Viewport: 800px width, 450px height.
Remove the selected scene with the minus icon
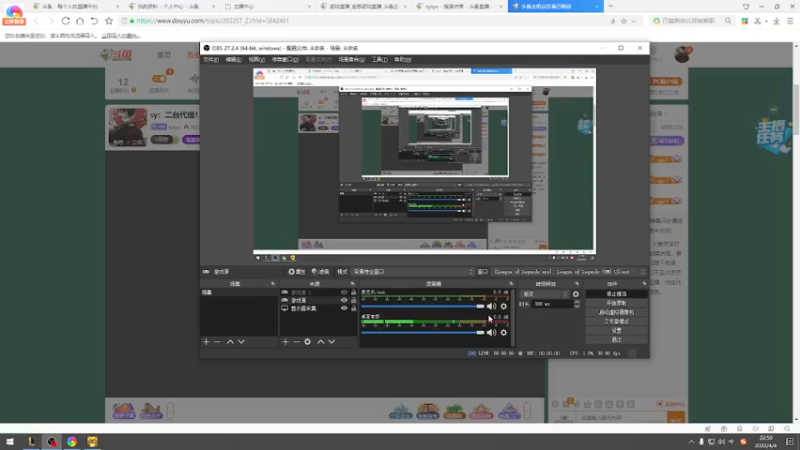[x=217, y=341]
